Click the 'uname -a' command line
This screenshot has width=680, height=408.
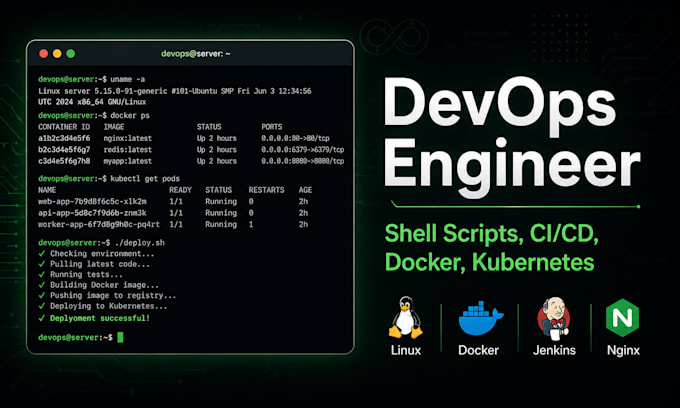tap(92, 79)
